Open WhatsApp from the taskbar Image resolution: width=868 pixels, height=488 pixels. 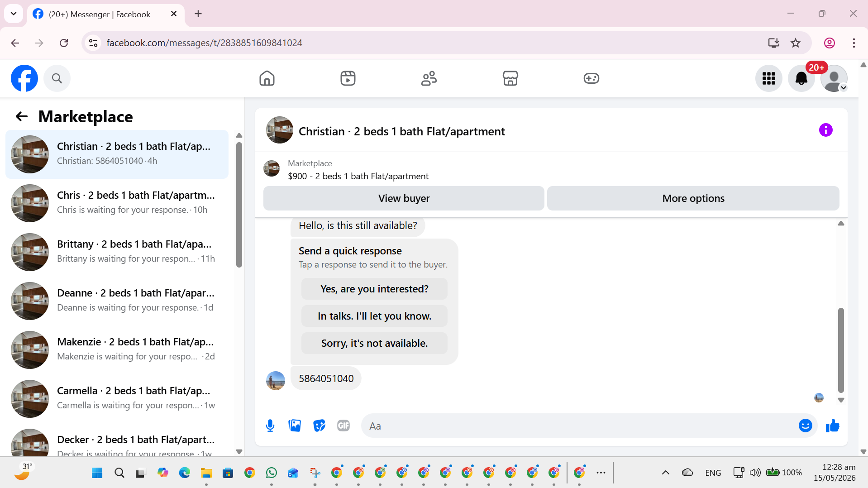tap(272, 473)
